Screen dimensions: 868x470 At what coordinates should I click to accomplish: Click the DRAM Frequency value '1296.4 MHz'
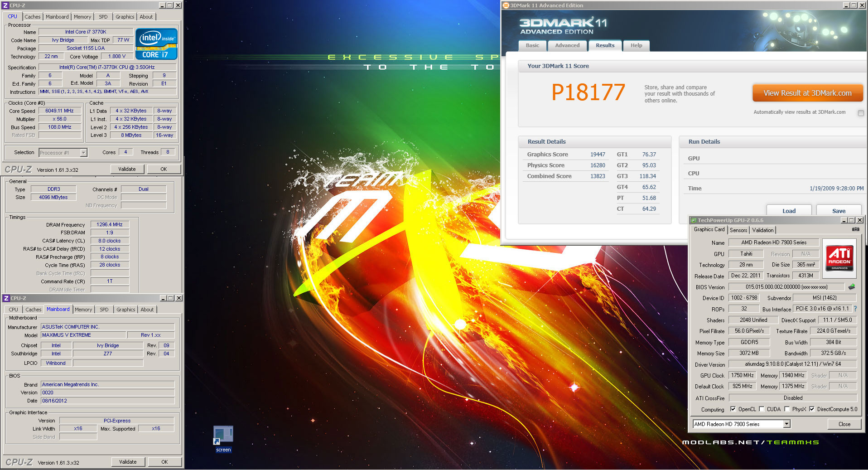click(x=110, y=224)
